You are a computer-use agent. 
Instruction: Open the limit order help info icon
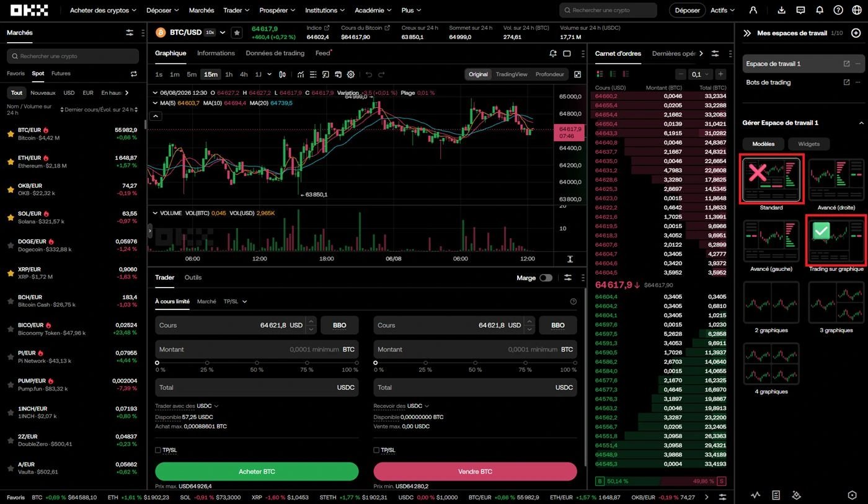[x=573, y=302]
